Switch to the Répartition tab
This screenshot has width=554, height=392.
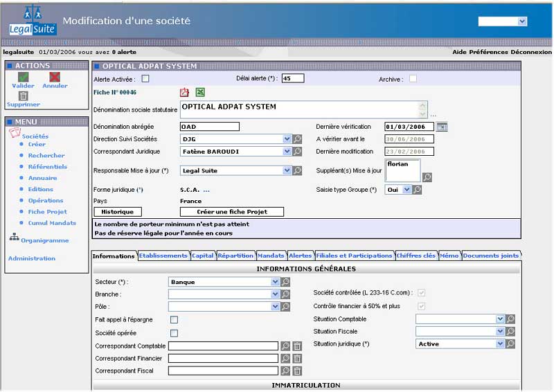tap(235, 256)
